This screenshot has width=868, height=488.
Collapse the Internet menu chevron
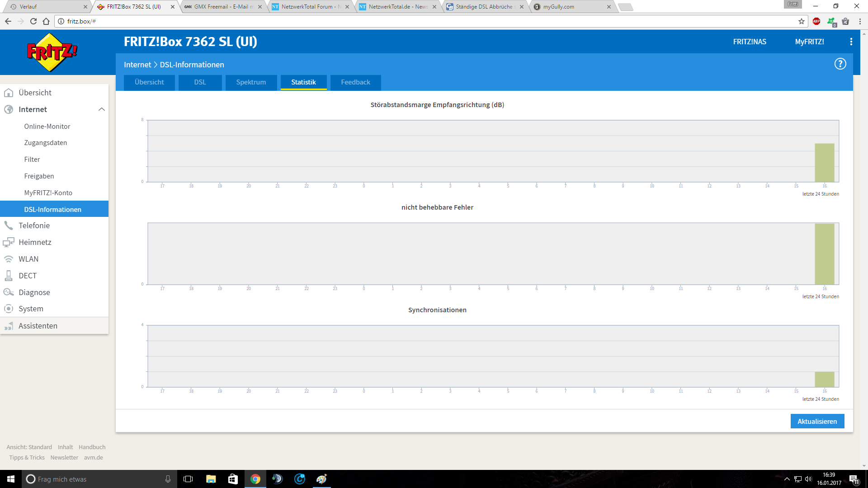(x=102, y=109)
